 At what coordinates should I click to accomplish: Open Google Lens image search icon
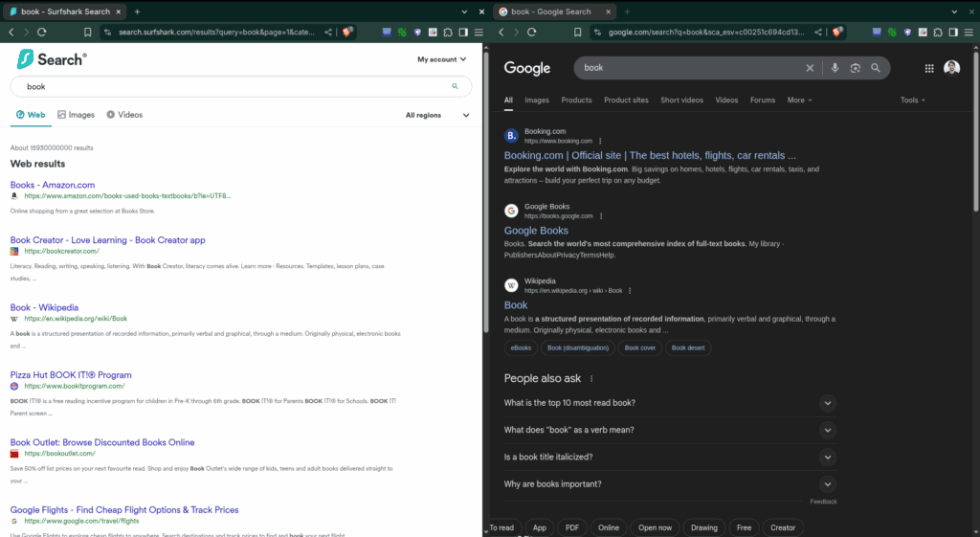[856, 68]
